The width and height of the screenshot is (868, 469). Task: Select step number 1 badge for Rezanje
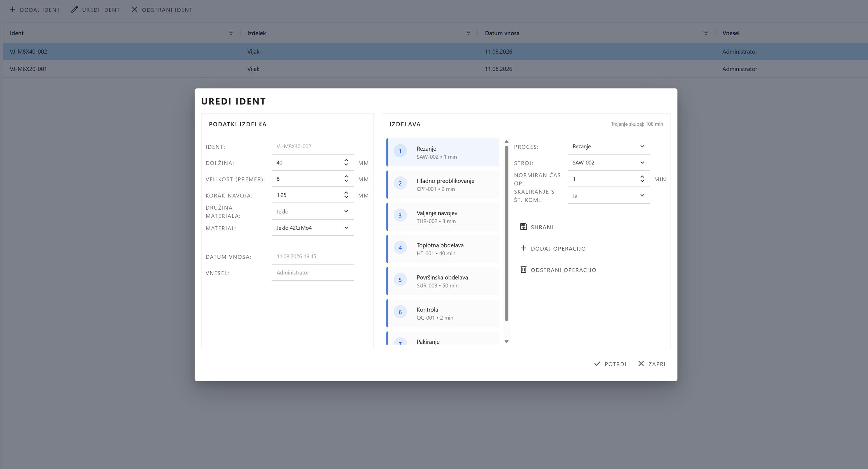pos(400,151)
